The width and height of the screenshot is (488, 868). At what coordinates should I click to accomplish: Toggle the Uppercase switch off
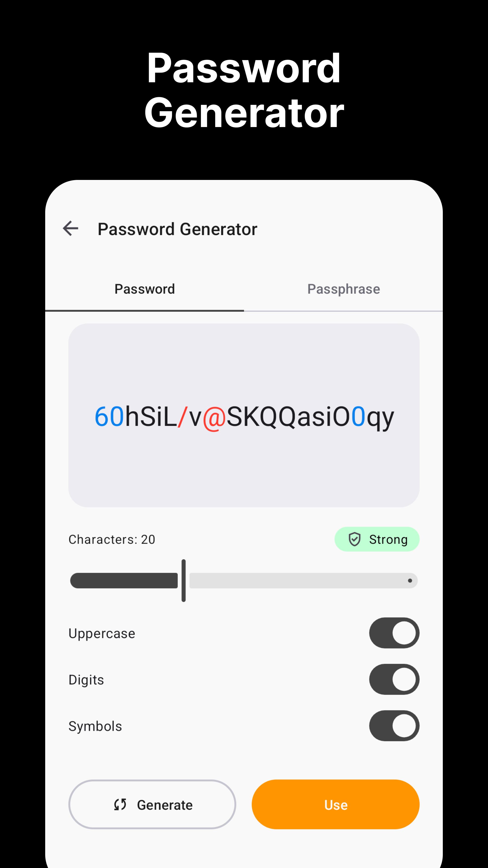point(394,633)
